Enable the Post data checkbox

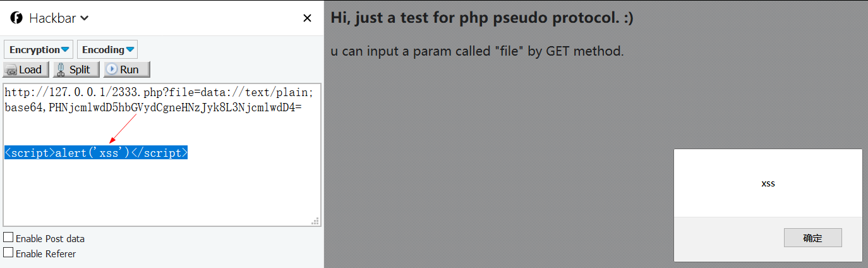pyautogui.click(x=8, y=238)
